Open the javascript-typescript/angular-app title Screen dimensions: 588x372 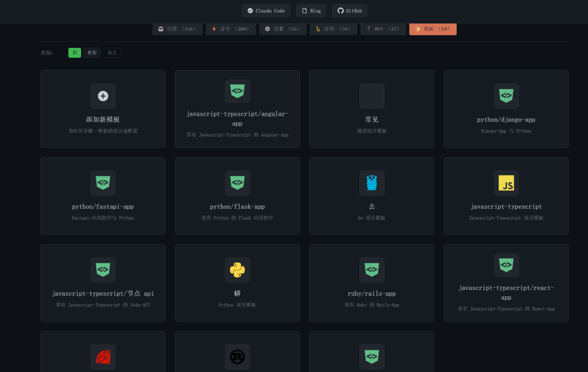click(x=237, y=119)
